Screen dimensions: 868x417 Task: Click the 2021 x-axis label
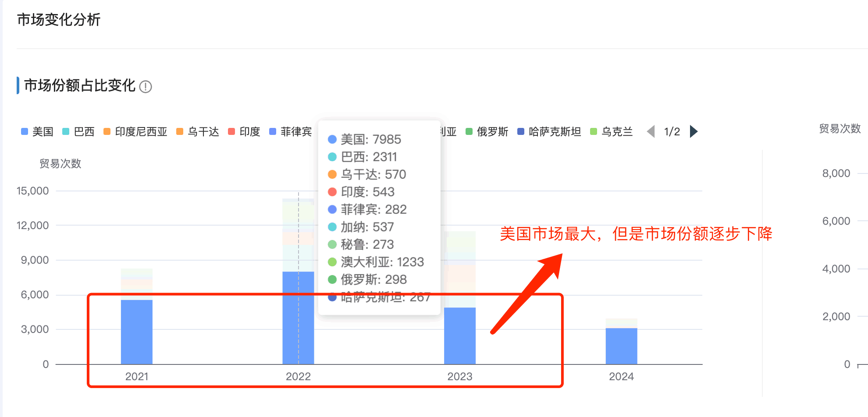click(137, 376)
